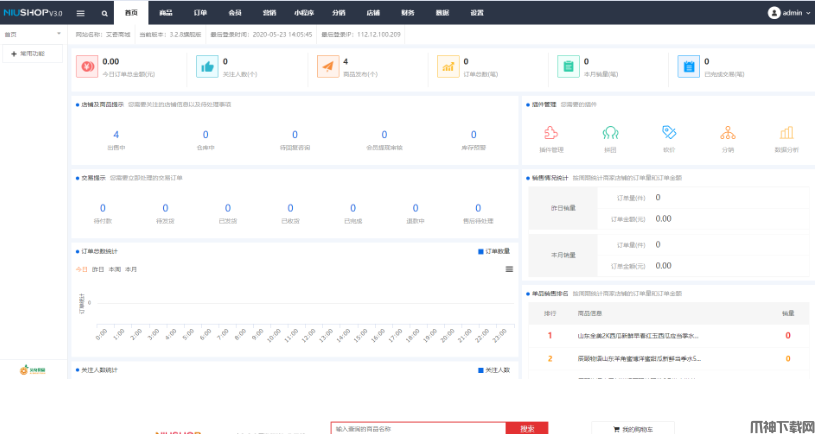Image resolution: width=815 pixels, height=434 pixels.
Task: Collapse the sidebar 首页 chevron
Action: pos(61,34)
